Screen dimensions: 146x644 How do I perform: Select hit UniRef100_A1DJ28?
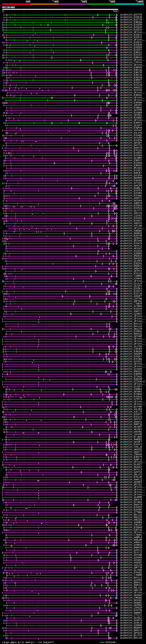point(131,565)
